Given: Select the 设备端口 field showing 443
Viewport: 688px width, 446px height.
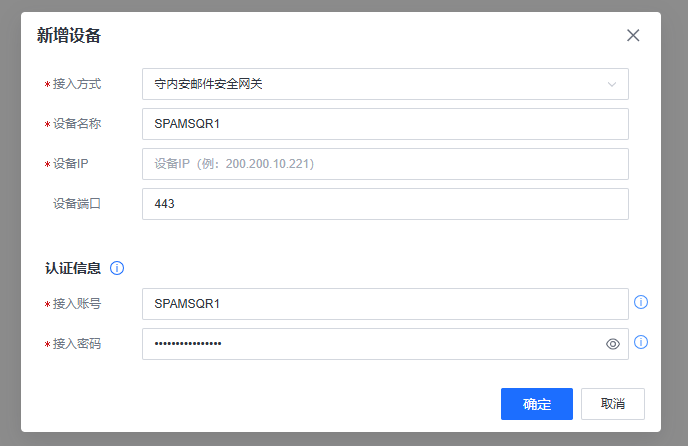Looking at the screenshot, I should tap(385, 204).
